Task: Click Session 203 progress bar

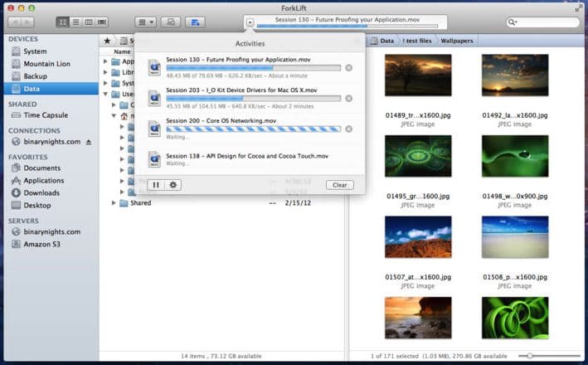Action: [x=254, y=98]
